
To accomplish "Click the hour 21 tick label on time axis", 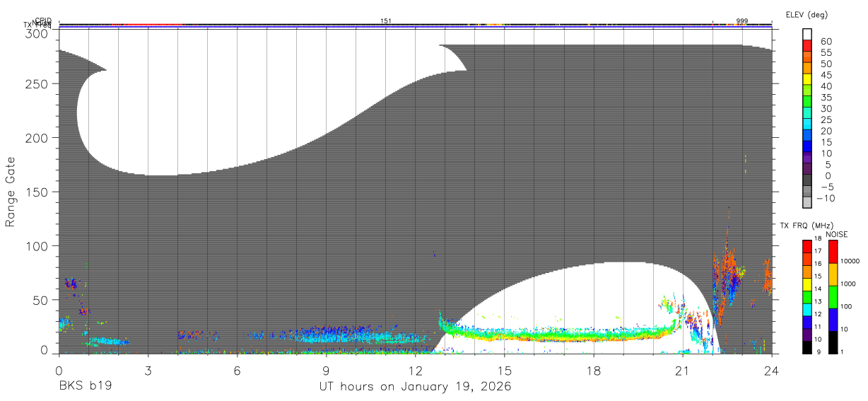I will coord(682,370).
